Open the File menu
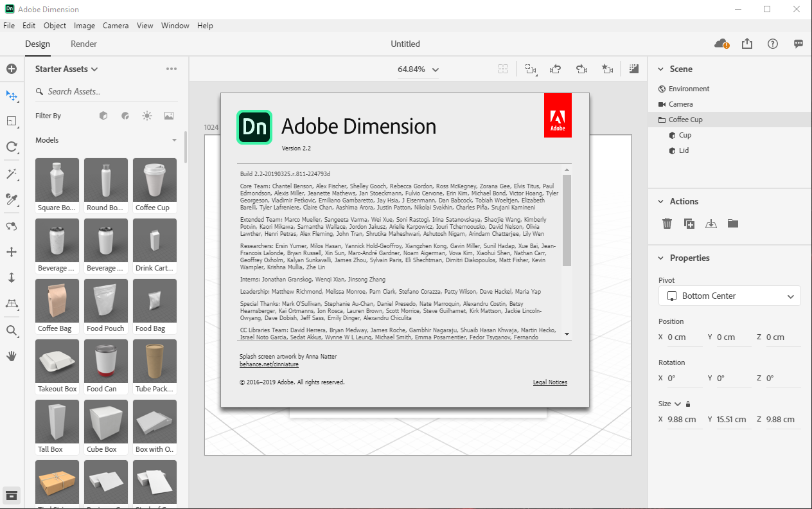 (9, 26)
